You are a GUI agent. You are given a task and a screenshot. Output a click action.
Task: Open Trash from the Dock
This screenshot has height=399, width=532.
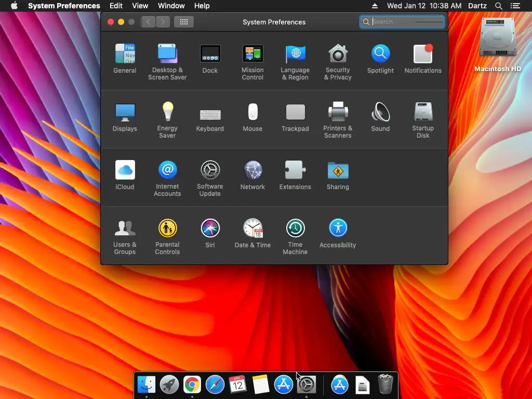tap(385, 384)
